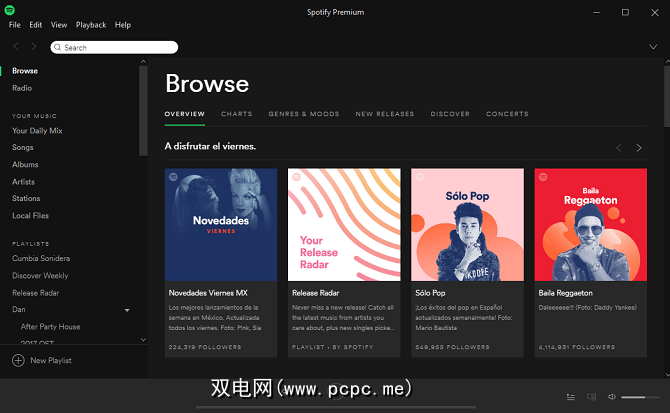Open Local Files in the sidebar

coord(30,215)
